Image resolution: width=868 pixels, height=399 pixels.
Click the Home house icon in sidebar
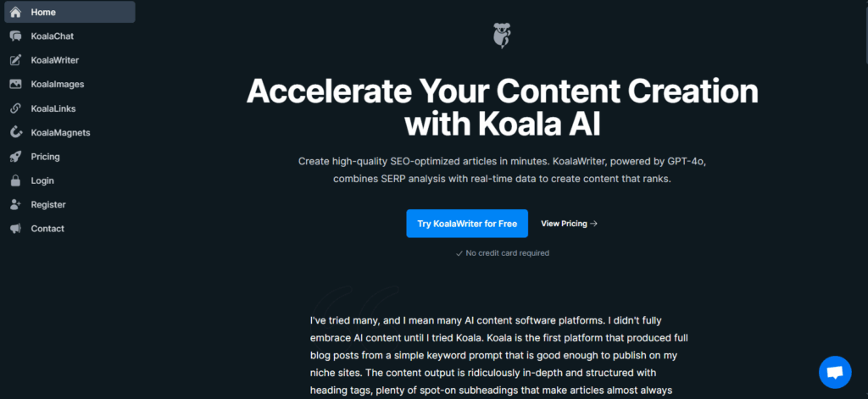[x=15, y=12]
